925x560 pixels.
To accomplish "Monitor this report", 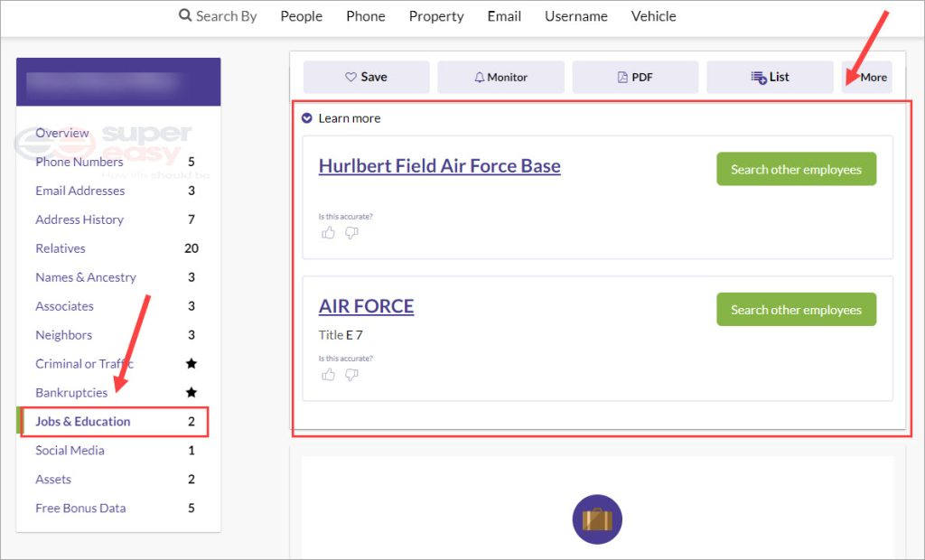I will pyautogui.click(x=500, y=78).
